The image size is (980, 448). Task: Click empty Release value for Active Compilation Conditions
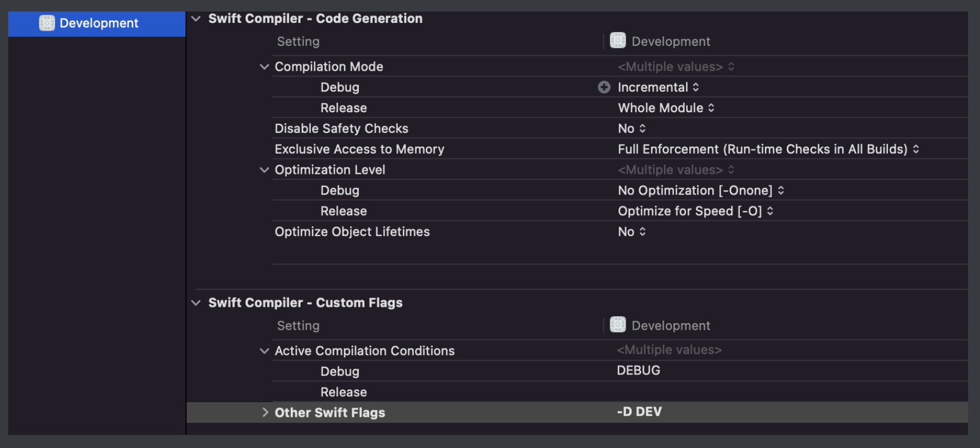click(x=792, y=392)
